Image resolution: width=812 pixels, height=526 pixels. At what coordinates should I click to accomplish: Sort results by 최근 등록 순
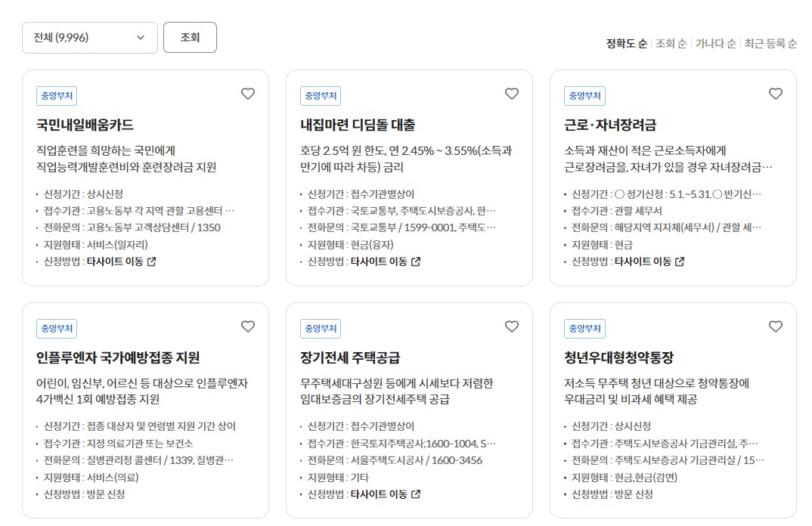pos(770,45)
